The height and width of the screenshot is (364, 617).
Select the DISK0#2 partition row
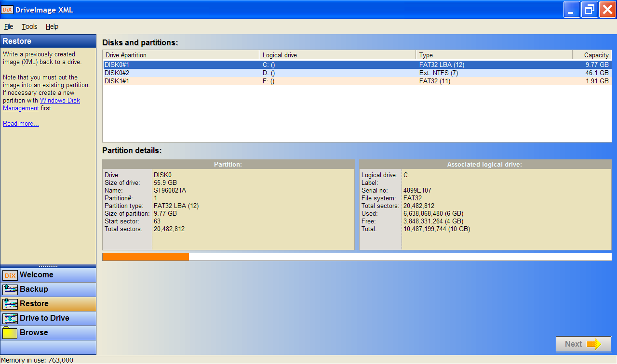(357, 73)
